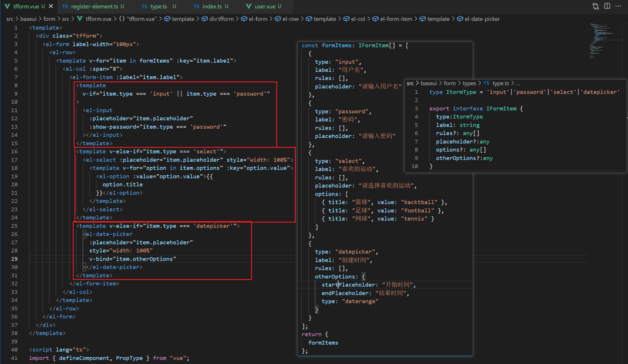Click 'type.ts' in the overlay breadcrumb
Image resolution: width=628 pixels, height=364 pixels.
501,83
